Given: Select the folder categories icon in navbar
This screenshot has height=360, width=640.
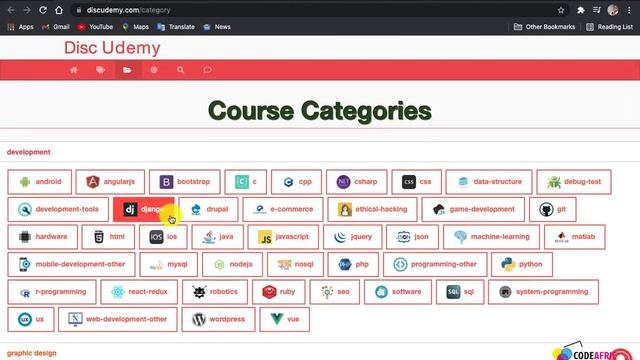Looking at the screenshot, I should point(127,70).
